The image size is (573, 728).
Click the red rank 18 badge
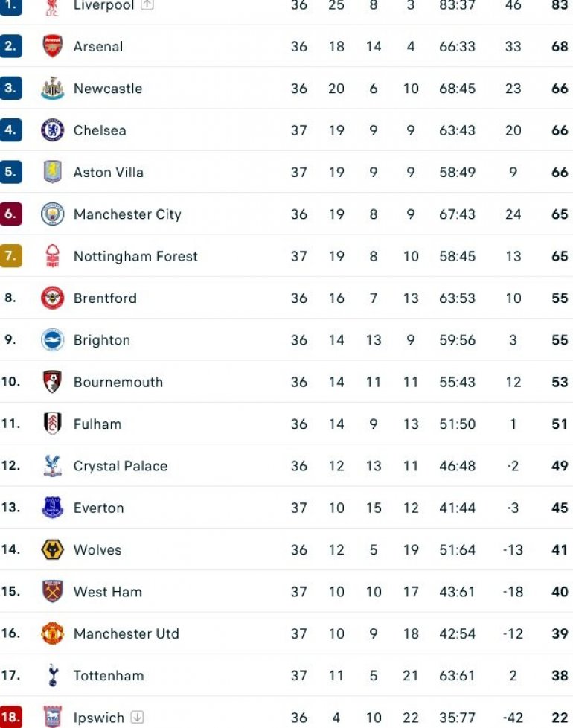11,718
